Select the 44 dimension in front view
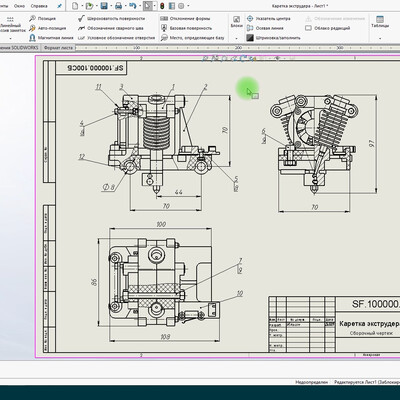Image resolution: width=400 pixels, height=400 pixels. tap(178, 192)
